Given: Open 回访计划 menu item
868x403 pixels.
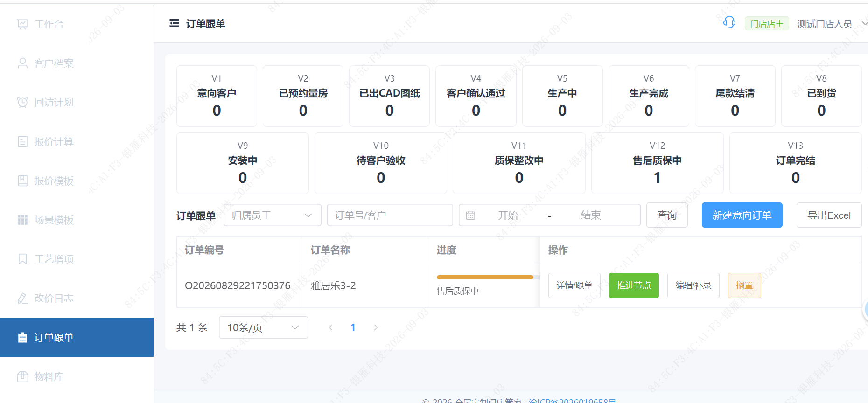Looking at the screenshot, I should [x=77, y=102].
